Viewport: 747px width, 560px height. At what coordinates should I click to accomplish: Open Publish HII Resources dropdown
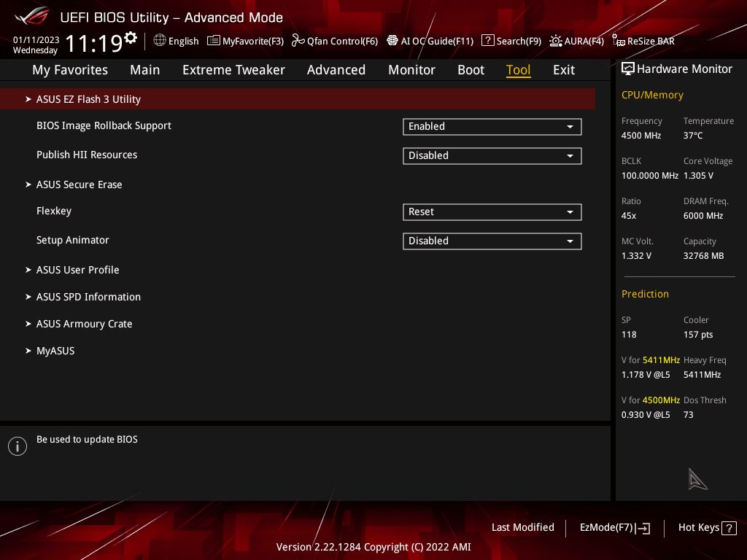coord(492,156)
